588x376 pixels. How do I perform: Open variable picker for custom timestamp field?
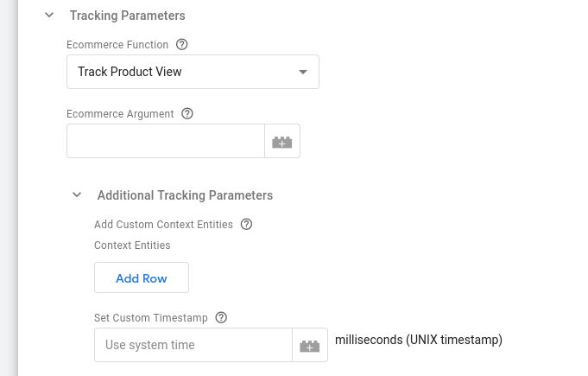(x=310, y=346)
